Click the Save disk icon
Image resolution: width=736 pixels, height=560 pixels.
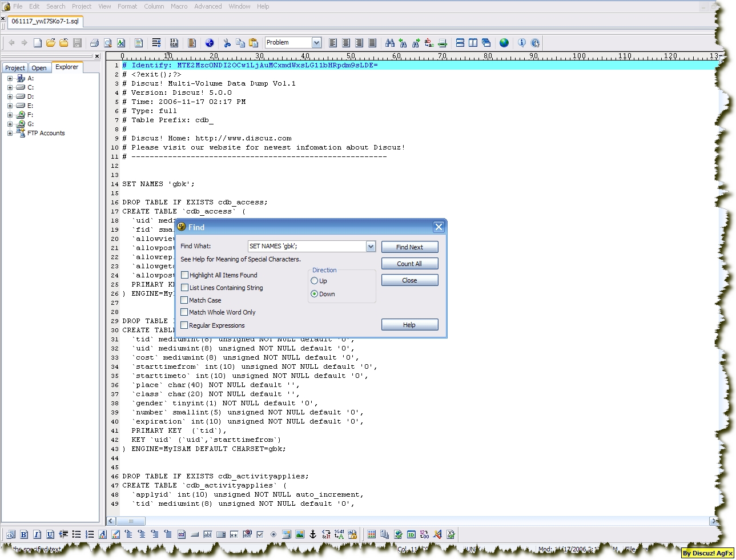pyautogui.click(x=77, y=43)
